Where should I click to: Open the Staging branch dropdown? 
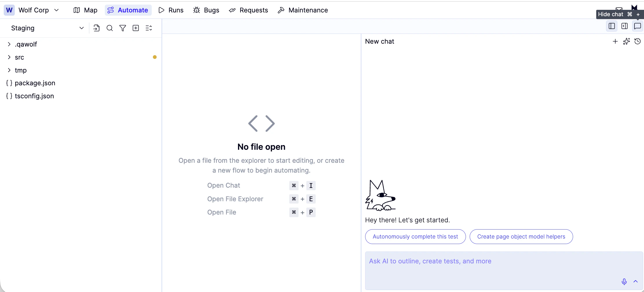(81, 28)
